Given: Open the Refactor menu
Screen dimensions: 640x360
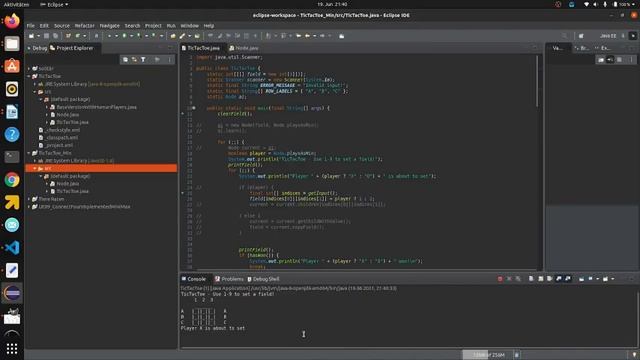Looking at the screenshot, I should pyautogui.click(x=84, y=25).
